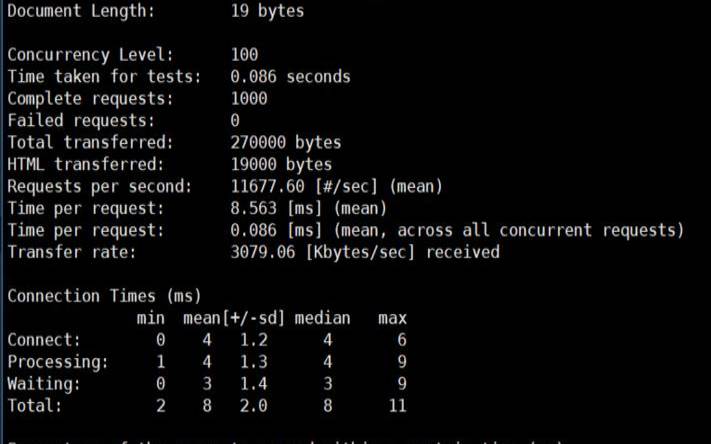711x444 pixels.
Task: Click the "19 bytes" value
Action: pos(266,12)
